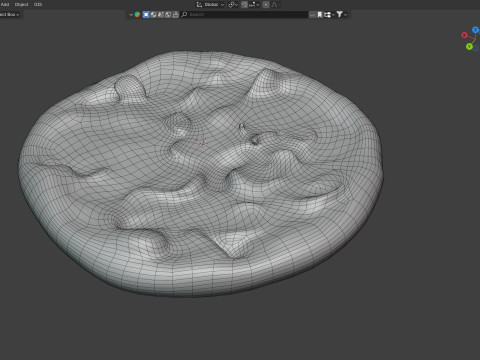
Task: Open the Global transform orientation dropdown
Action: tap(210, 5)
